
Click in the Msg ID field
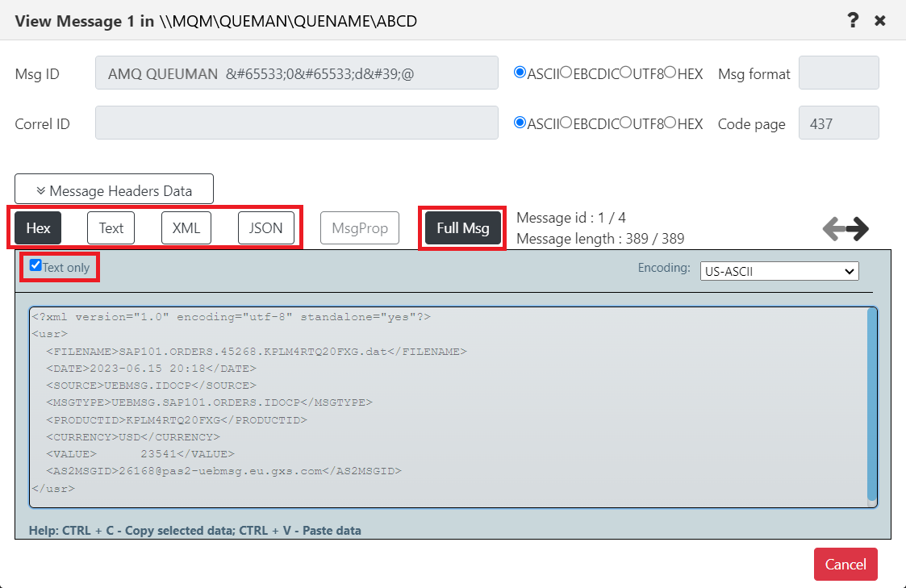pyautogui.click(x=296, y=73)
